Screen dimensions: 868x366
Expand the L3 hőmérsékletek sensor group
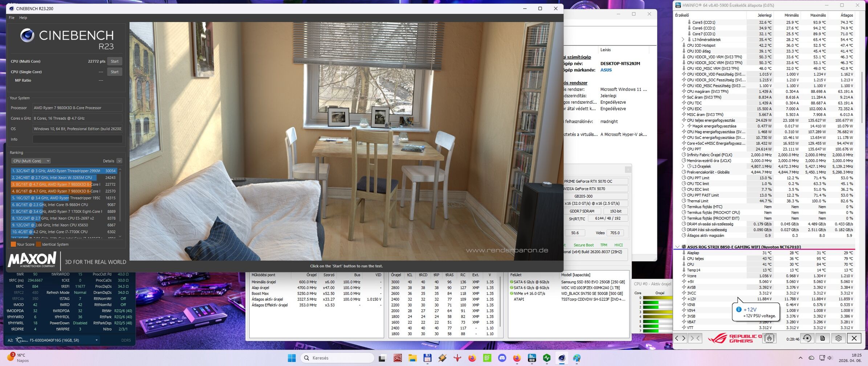coord(682,40)
